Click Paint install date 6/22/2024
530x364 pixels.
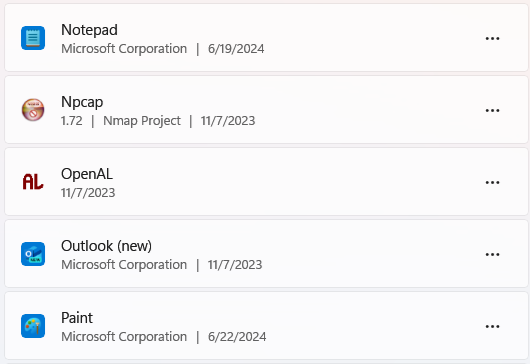pos(237,337)
